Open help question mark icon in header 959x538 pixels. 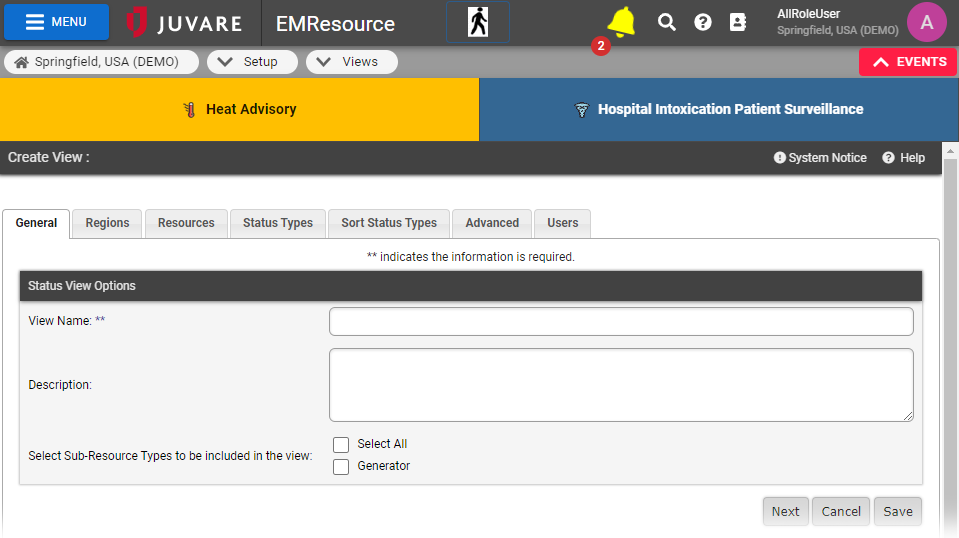703,23
